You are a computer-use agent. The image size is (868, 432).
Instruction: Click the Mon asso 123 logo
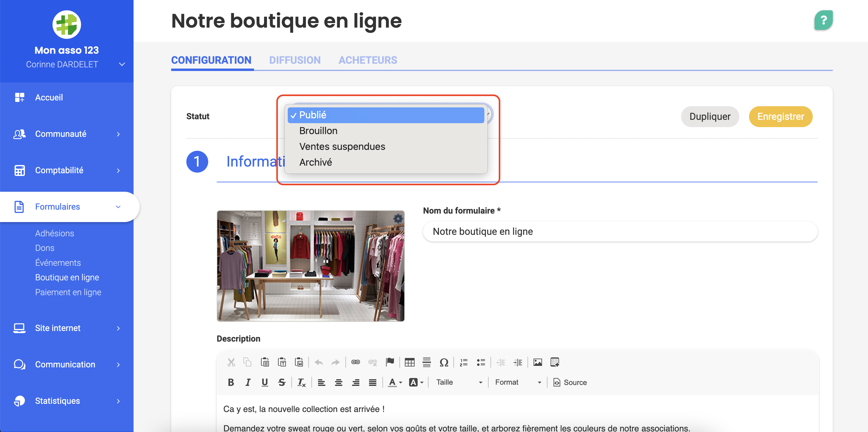tap(66, 24)
